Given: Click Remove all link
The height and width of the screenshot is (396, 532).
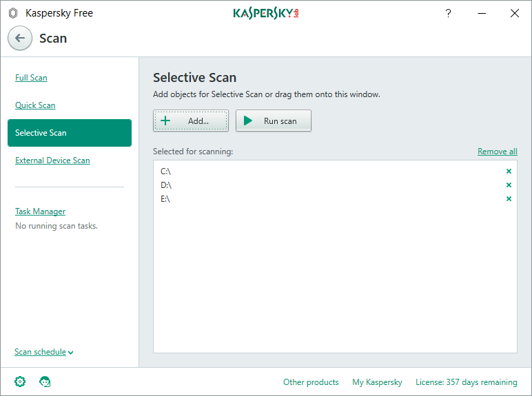Looking at the screenshot, I should (x=498, y=152).
